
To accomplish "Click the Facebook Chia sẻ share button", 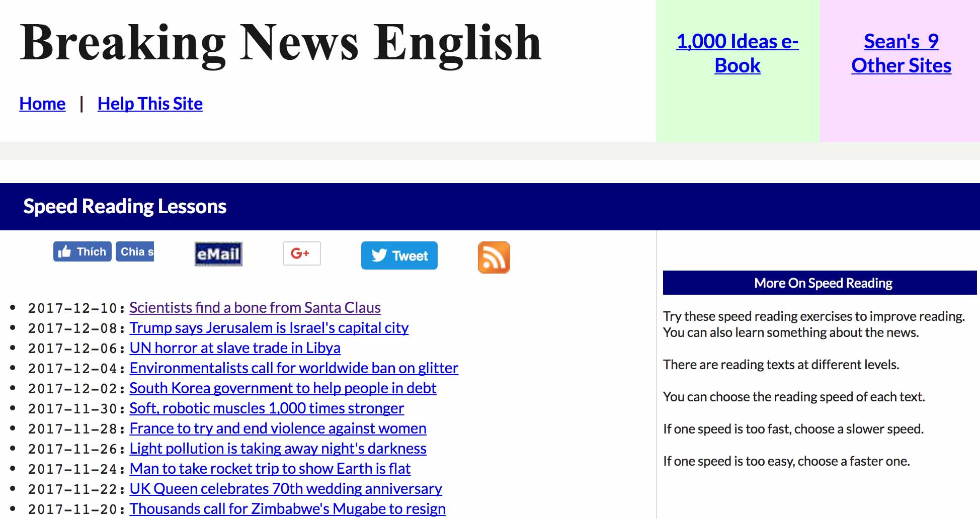I will (135, 251).
